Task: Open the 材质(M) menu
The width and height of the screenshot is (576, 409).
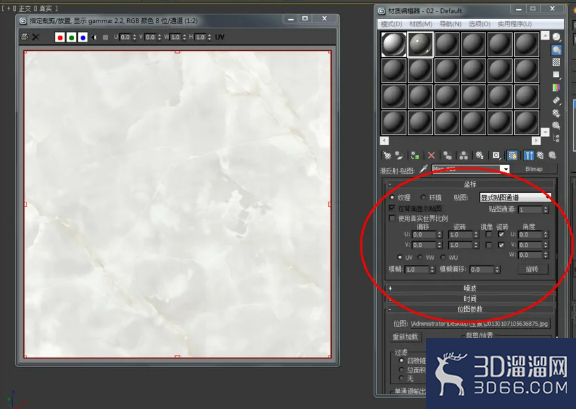Action: pos(421,24)
